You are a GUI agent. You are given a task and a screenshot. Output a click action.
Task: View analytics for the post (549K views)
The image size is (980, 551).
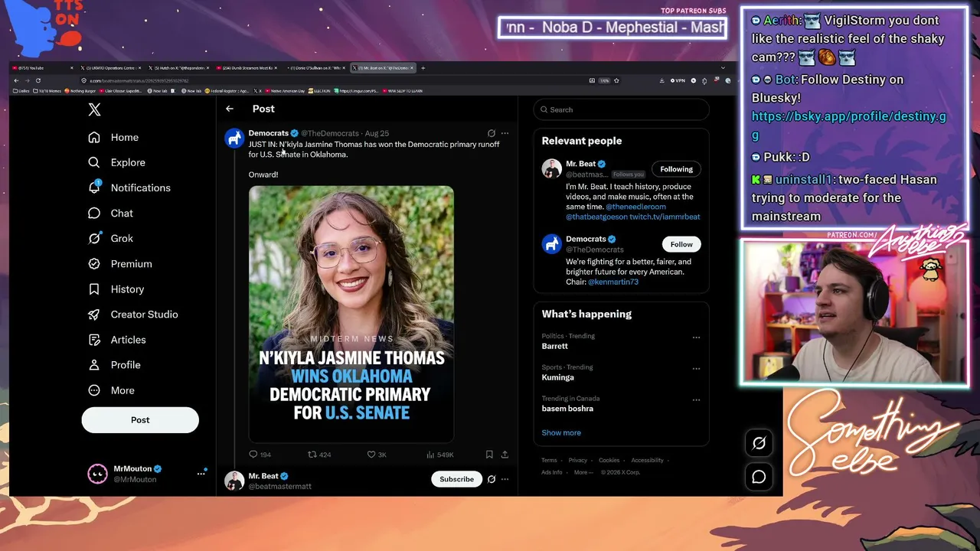[x=440, y=455]
